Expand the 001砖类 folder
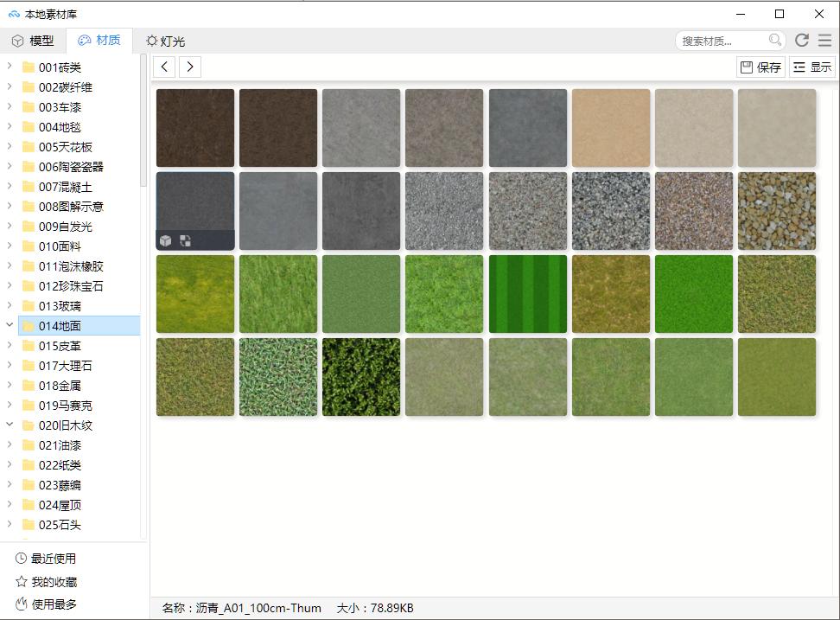840x620 pixels. (x=9, y=67)
